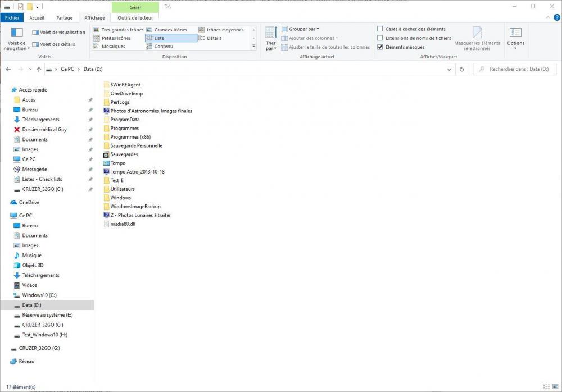
Task: Click the back navigation arrow
Action: click(x=8, y=69)
